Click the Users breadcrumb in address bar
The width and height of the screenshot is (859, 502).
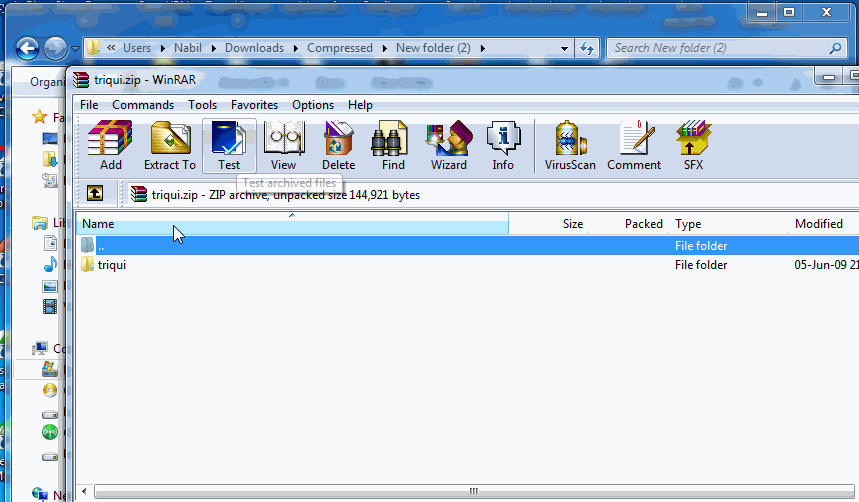point(136,48)
